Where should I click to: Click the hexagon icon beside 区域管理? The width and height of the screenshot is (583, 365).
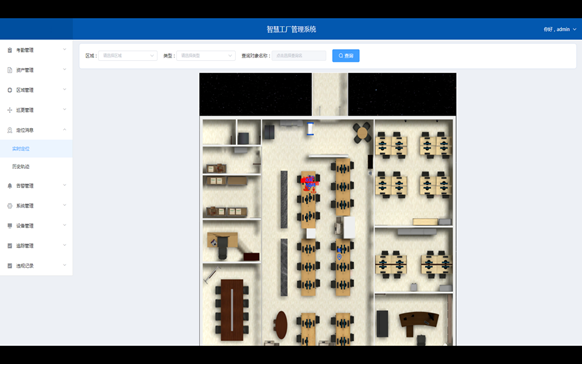click(10, 90)
